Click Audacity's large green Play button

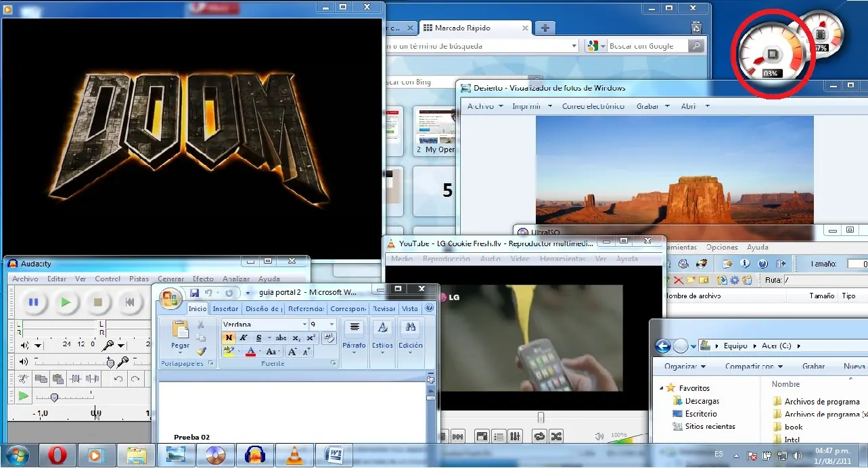[66, 302]
